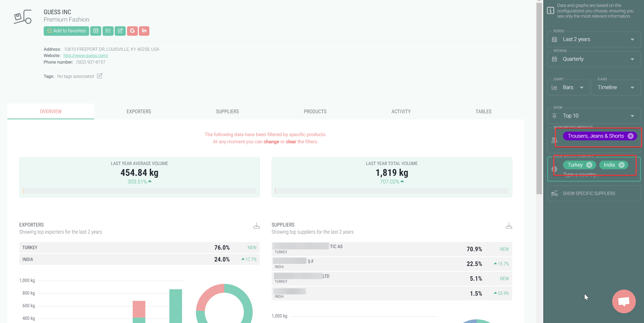Click bar chart icon in Chart field

pyautogui.click(x=554, y=88)
